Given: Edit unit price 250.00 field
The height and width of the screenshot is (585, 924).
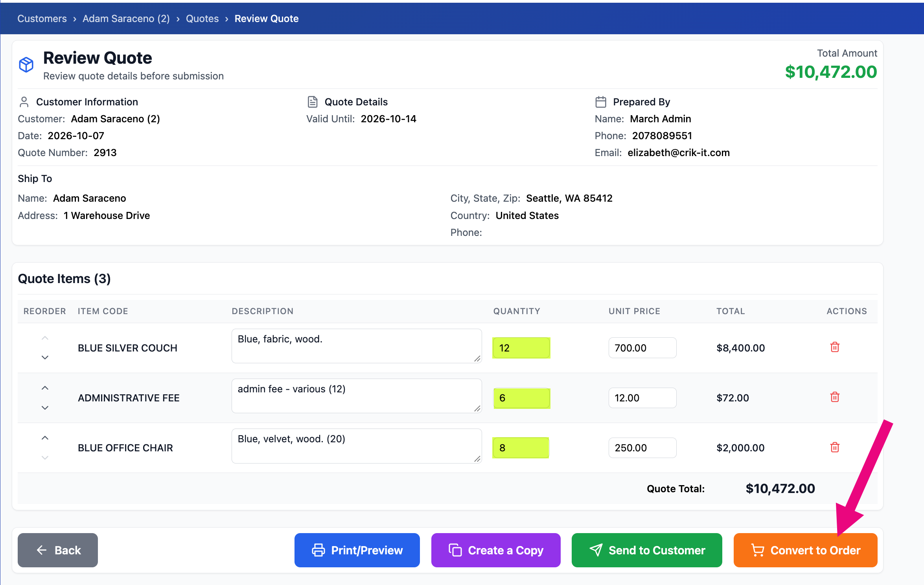Looking at the screenshot, I should [x=642, y=448].
